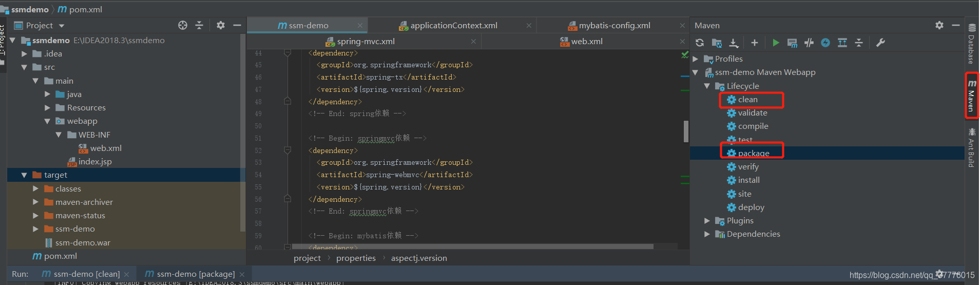Click 'properties' in editor breadcrumb
Viewport: 980px width, 285px height.
[356, 258]
